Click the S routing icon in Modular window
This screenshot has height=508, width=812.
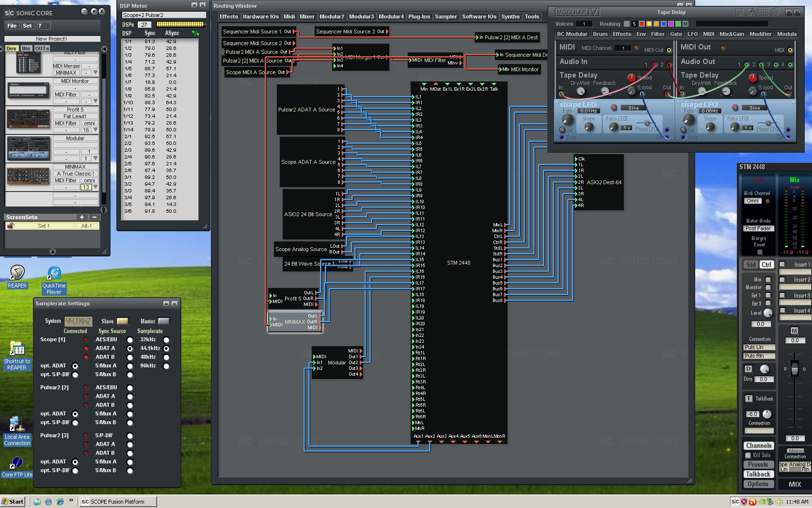tap(634, 24)
